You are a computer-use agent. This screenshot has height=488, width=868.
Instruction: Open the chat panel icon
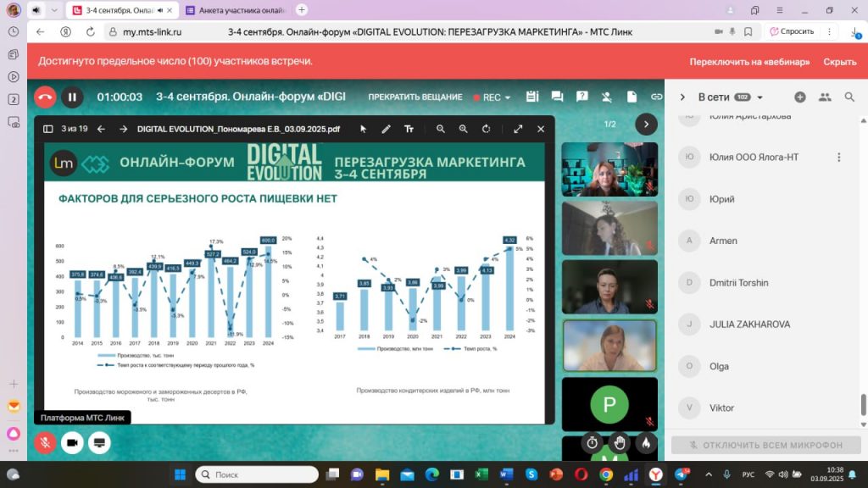pyautogui.click(x=557, y=97)
